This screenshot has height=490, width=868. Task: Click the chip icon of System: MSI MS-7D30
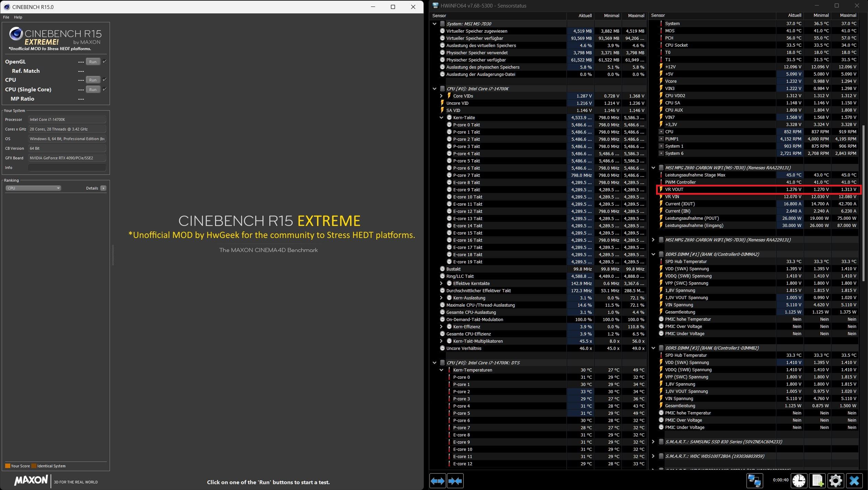(442, 24)
